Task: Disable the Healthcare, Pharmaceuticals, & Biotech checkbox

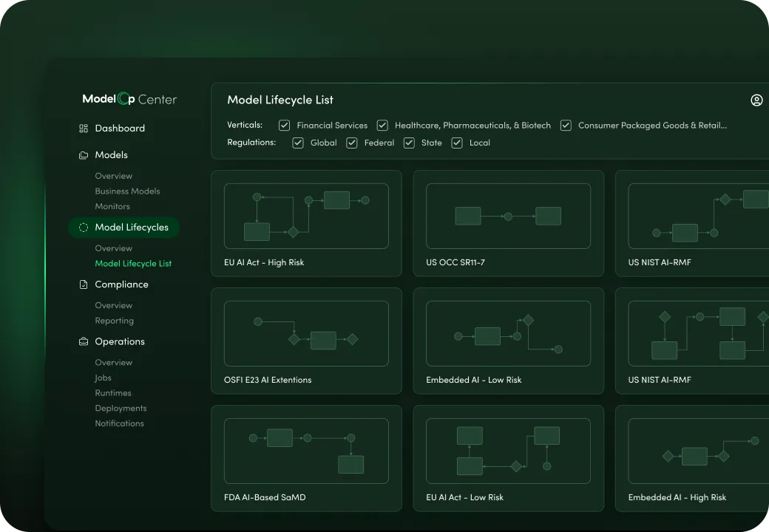Action: (382, 125)
